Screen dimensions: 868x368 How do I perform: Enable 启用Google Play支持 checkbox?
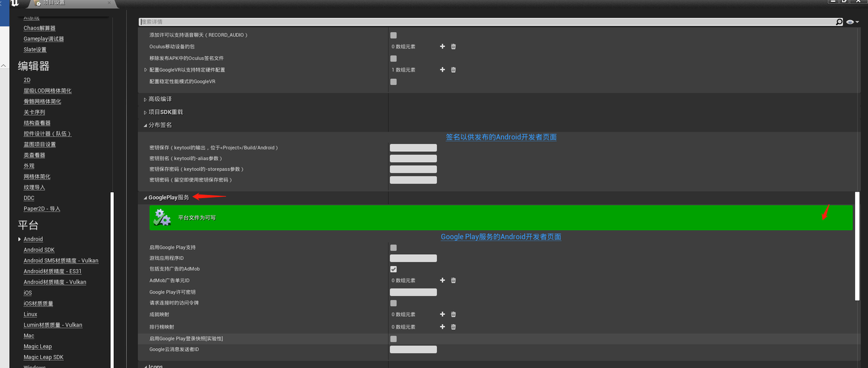(x=394, y=248)
